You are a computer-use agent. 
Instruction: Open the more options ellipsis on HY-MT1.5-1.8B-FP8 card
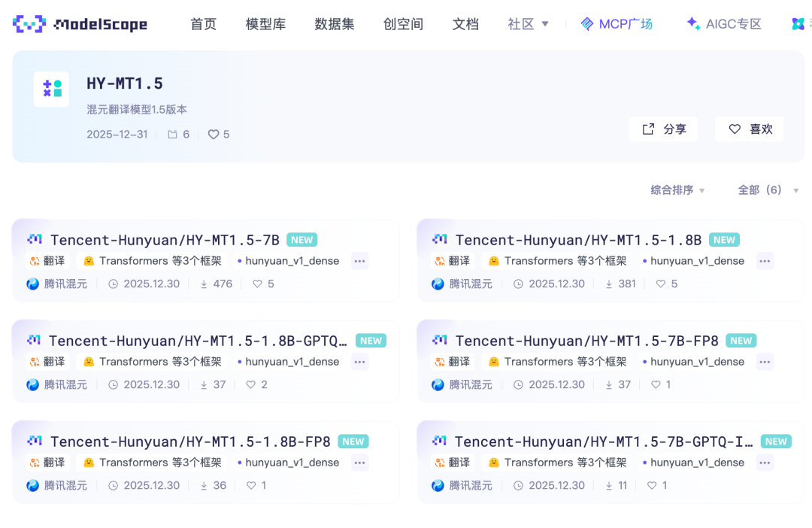(x=359, y=463)
